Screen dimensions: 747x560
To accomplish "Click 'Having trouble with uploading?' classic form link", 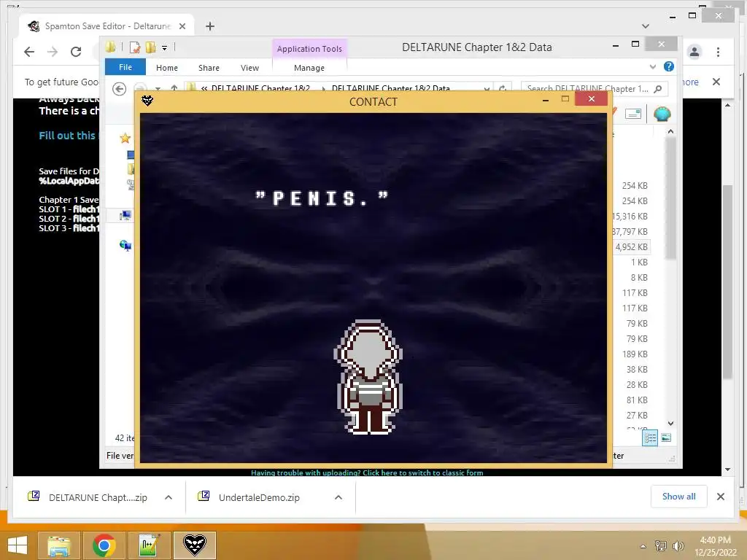I will [x=367, y=472].
